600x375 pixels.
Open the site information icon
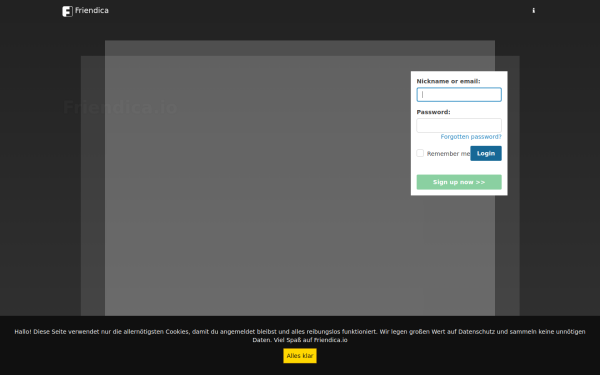pyautogui.click(x=533, y=11)
